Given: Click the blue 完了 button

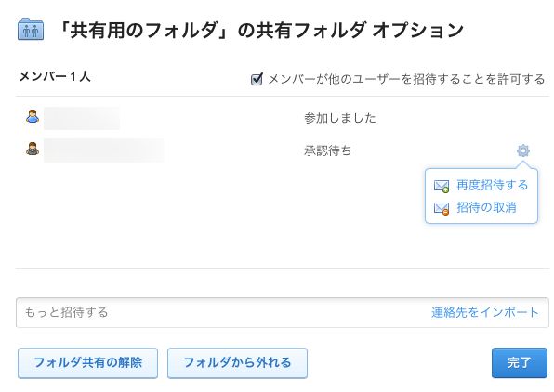Looking at the screenshot, I should [x=520, y=363].
